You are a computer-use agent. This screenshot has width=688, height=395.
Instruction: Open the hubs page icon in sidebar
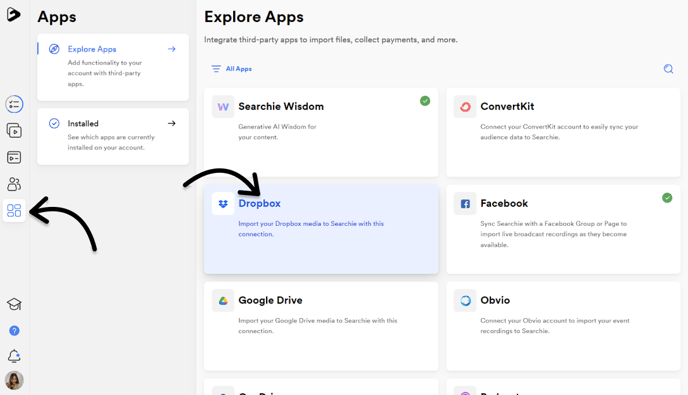[x=14, y=157]
